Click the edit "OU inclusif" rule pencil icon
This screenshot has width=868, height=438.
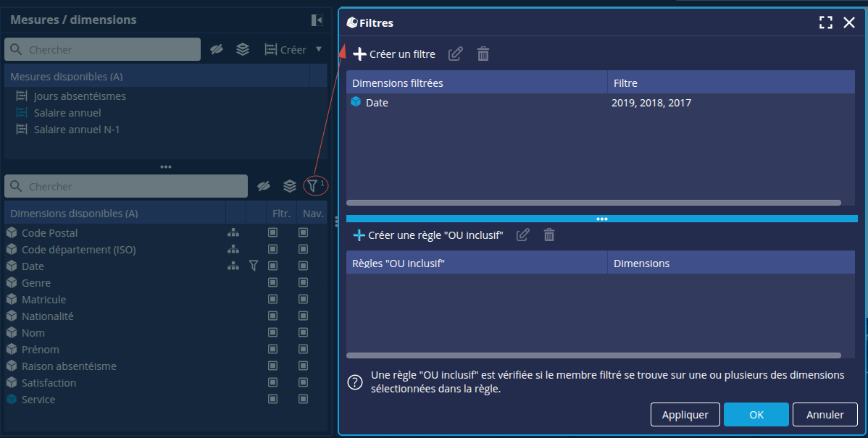(522, 235)
